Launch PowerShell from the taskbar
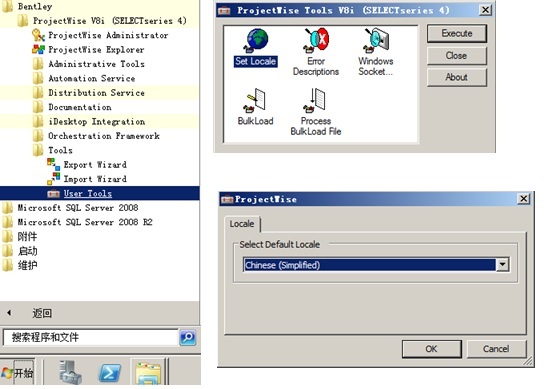The height and width of the screenshot is (389, 547). pyautogui.click(x=110, y=373)
